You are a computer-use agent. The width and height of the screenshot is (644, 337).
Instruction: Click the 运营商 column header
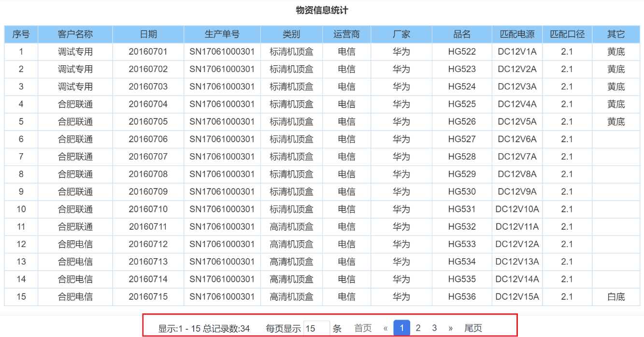(x=347, y=34)
